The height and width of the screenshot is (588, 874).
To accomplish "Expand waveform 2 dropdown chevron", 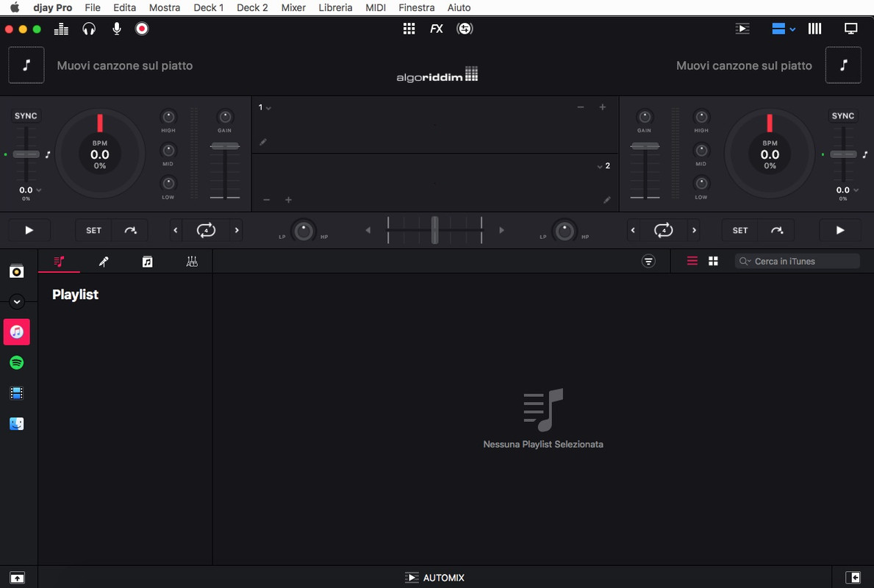I will 600,166.
